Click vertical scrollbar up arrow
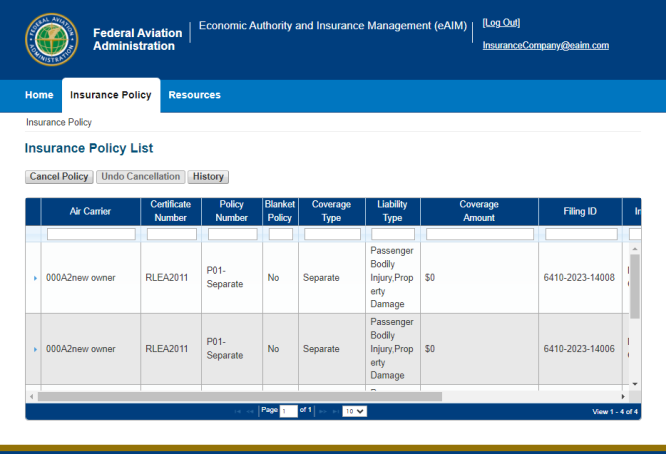The height and width of the screenshot is (454, 666). (635, 248)
